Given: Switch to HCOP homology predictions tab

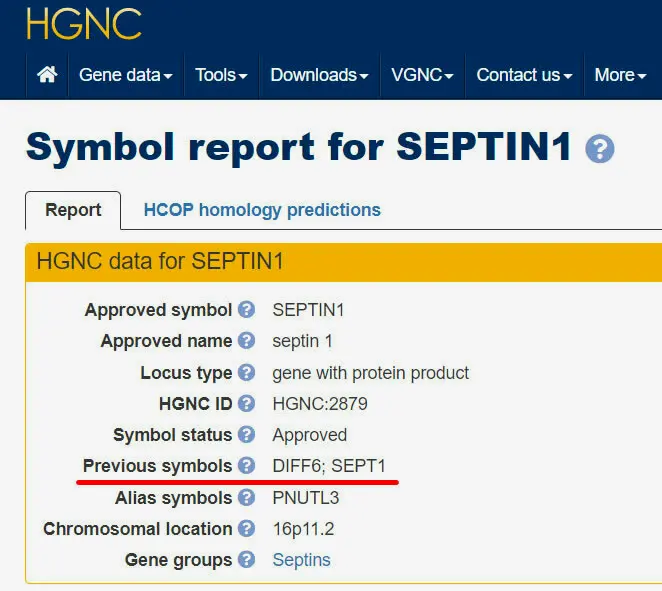Looking at the screenshot, I should pyautogui.click(x=262, y=210).
